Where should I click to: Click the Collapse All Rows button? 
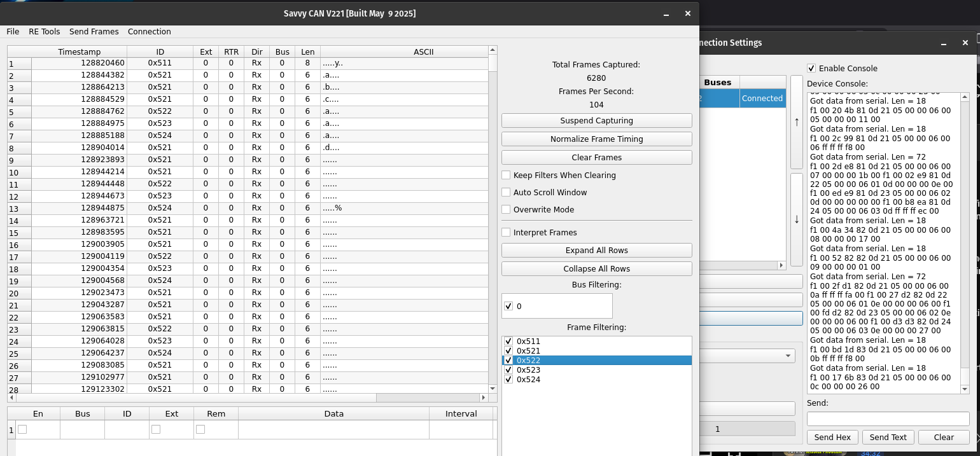(596, 268)
